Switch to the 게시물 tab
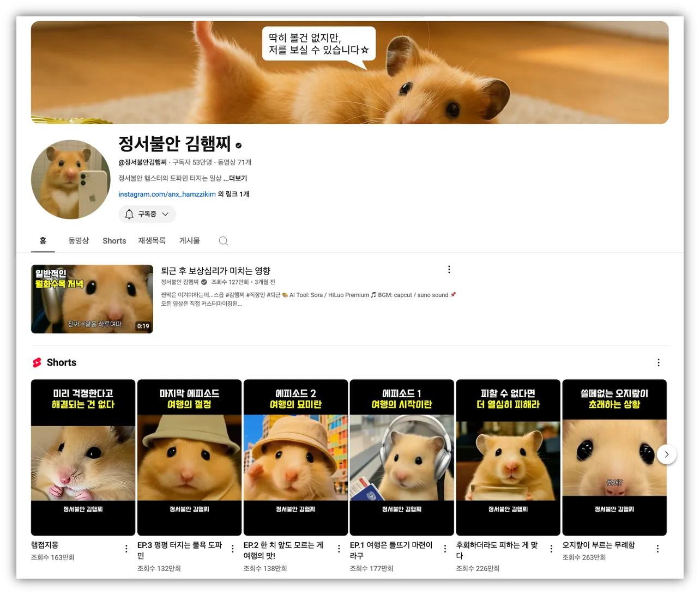Screen dimensions: 700x595 [189, 240]
